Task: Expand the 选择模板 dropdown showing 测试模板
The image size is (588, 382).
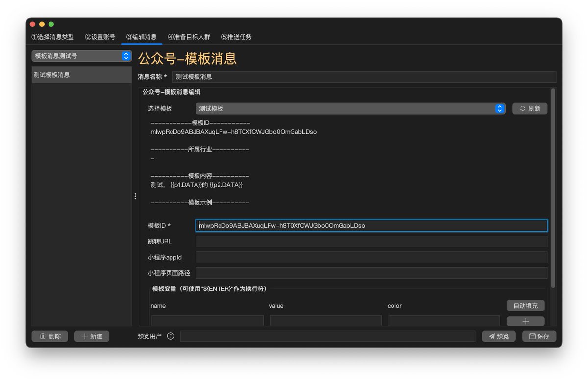Action: (x=350, y=108)
